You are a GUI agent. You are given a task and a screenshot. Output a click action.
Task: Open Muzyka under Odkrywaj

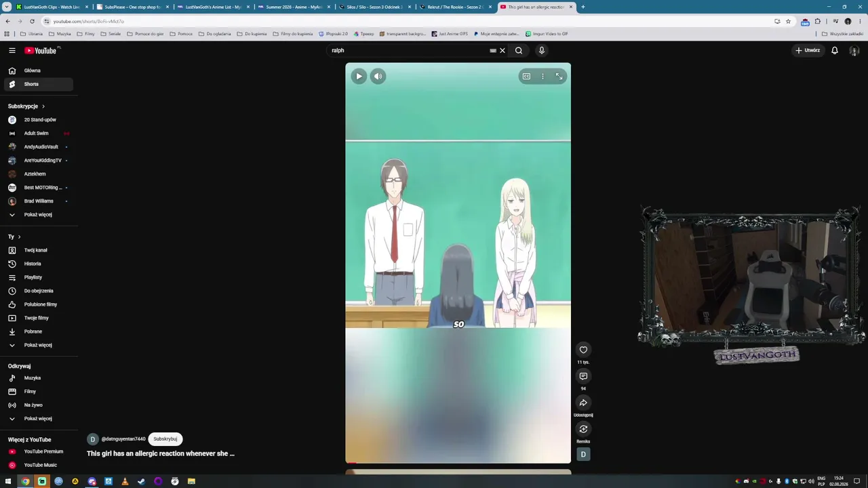point(39,378)
